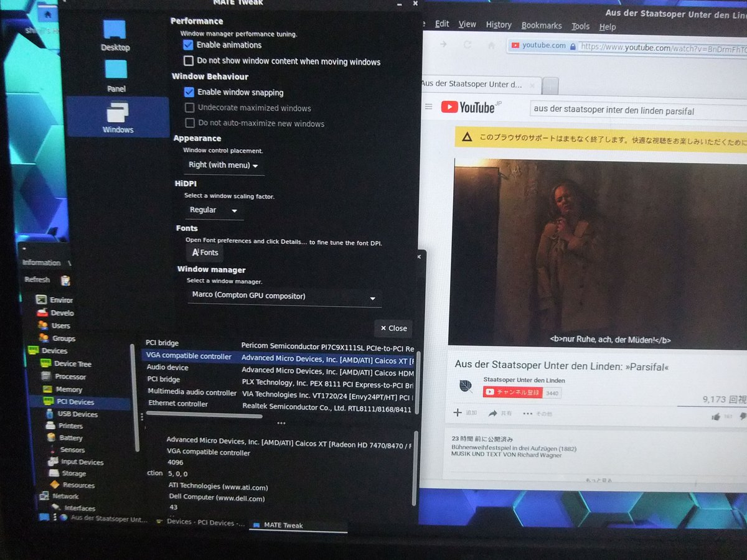Check Undecorate maximized windows
The image size is (747, 560).
pyautogui.click(x=190, y=108)
